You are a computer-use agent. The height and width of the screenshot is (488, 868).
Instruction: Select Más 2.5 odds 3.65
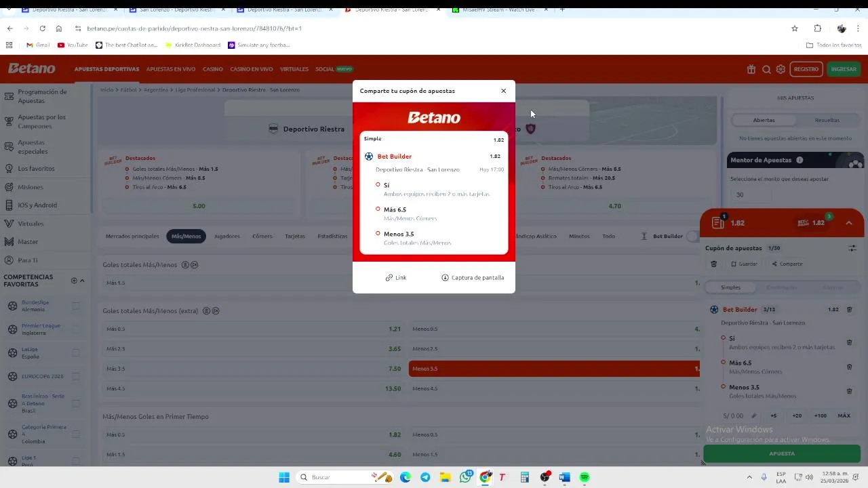pos(253,349)
